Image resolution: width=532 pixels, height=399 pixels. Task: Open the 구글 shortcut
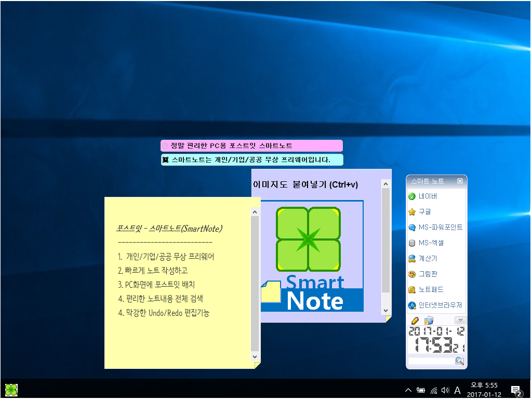coord(424,212)
